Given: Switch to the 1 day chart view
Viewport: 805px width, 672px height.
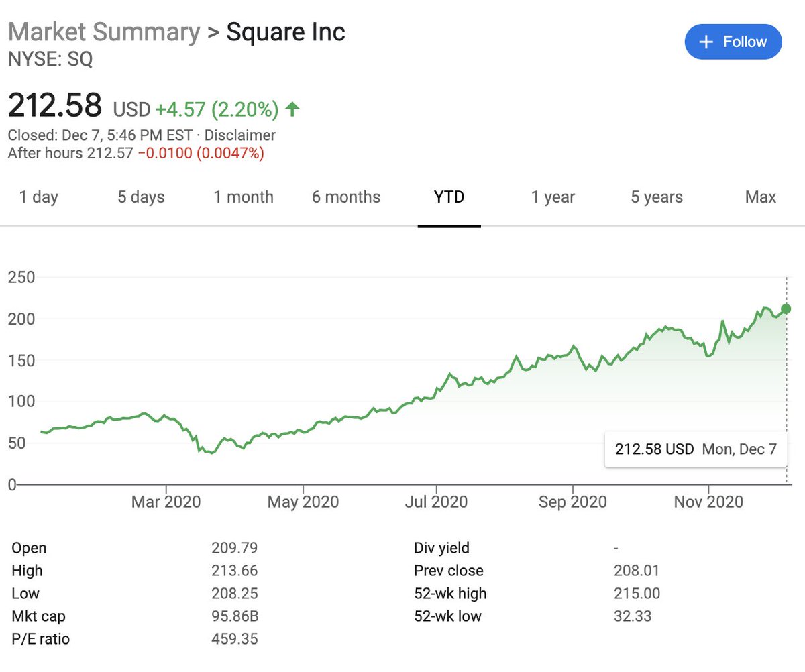Looking at the screenshot, I should (x=38, y=197).
